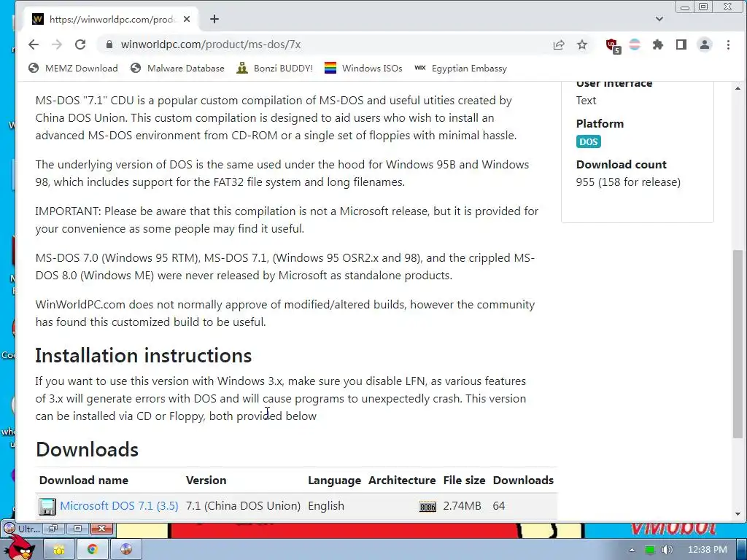
Task: Click the forward navigation arrow
Action: pos(57,44)
